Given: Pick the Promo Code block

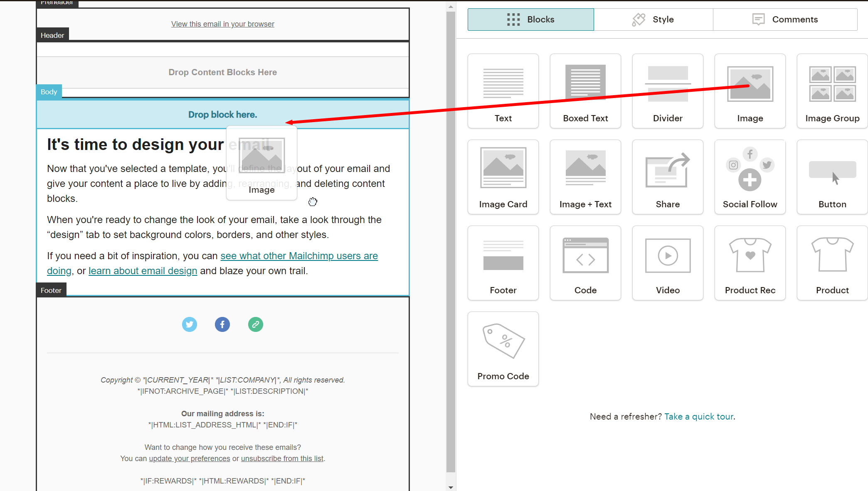Looking at the screenshot, I should tap(503, 349).
